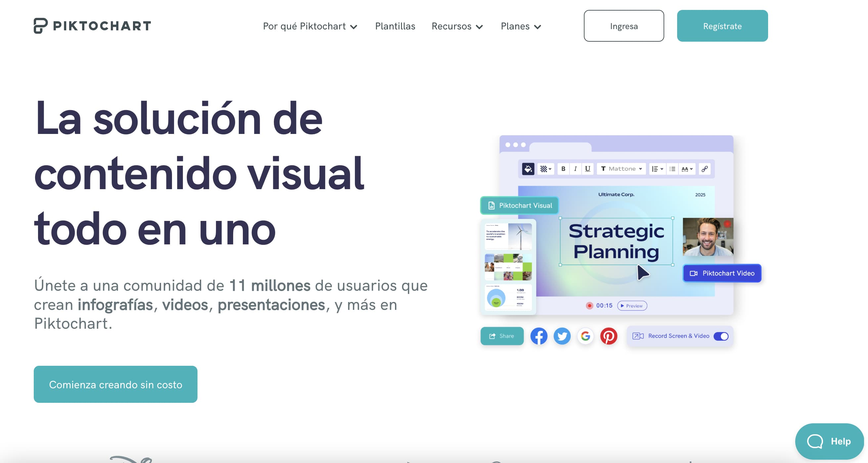Toggle bold formatting icon

tap(563, 169)
